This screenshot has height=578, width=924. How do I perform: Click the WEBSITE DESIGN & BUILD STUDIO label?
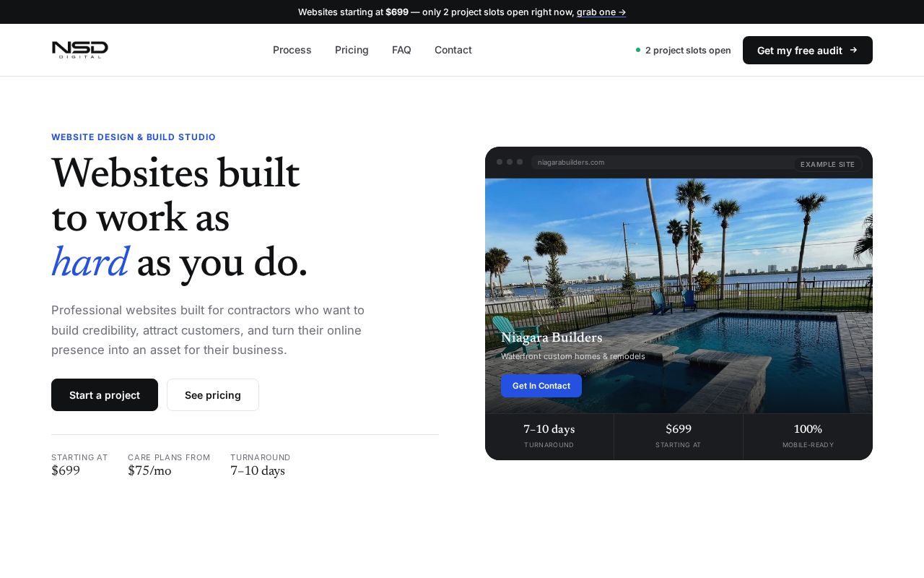(134, 137)
